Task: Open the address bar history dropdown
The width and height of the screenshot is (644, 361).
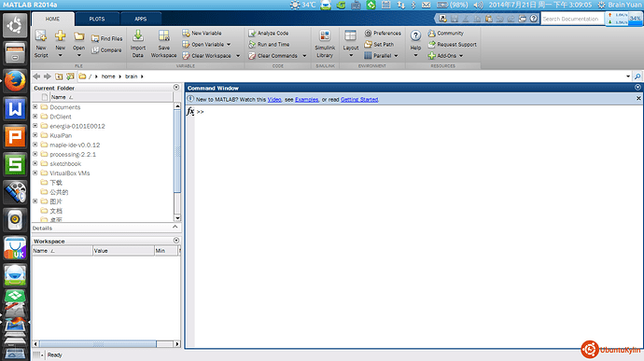Action: 628,76
